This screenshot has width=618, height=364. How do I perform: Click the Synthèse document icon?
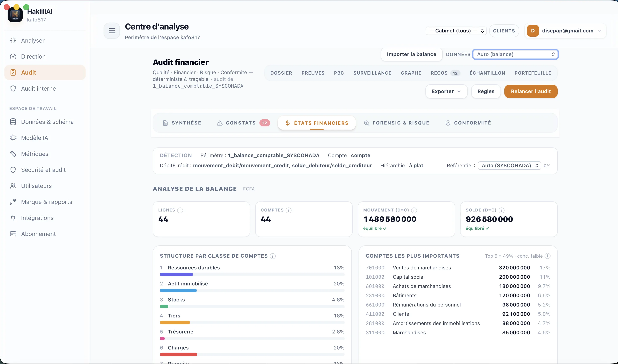pyautogui.click(x=165, y=123)
